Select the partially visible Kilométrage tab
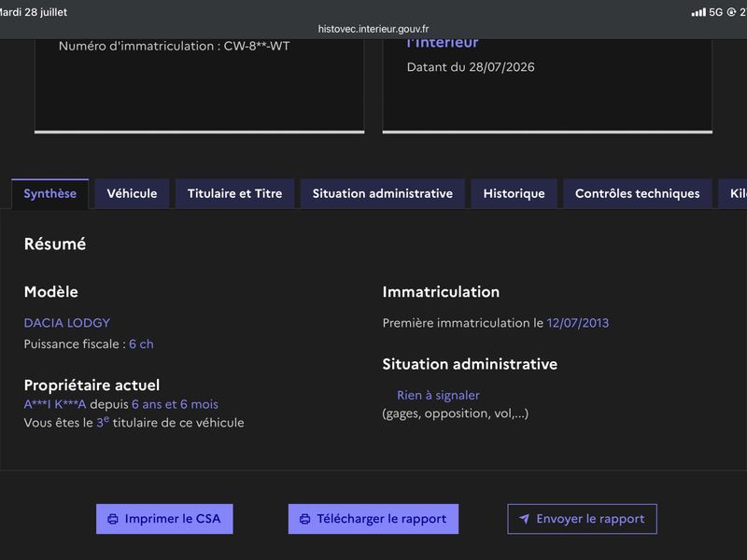Image resolution: width=747 pixels, height=560 pixels. (734, 194)
